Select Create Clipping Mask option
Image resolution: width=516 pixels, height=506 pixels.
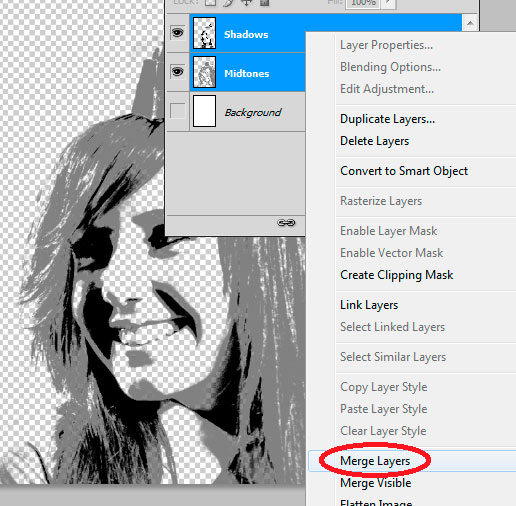[397, 275]
